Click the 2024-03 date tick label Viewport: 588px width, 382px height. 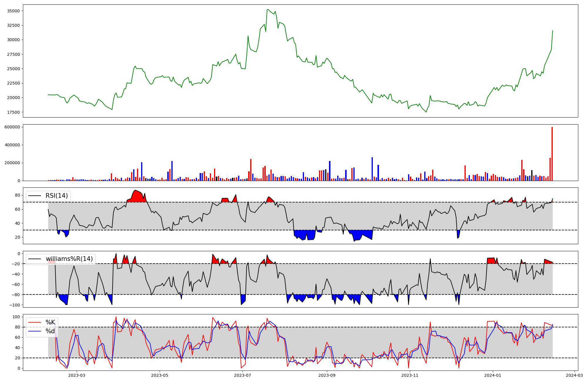coord(574,375)
